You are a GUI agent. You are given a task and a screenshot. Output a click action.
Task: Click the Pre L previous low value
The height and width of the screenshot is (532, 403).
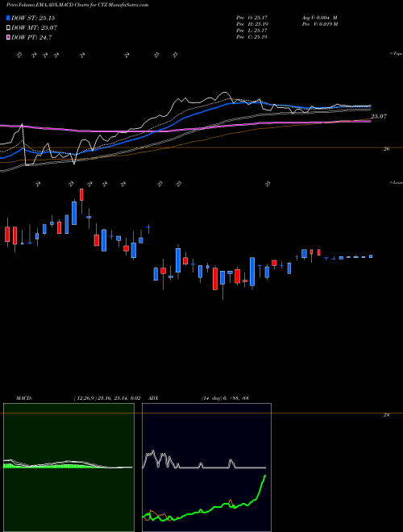click(252, 31)
